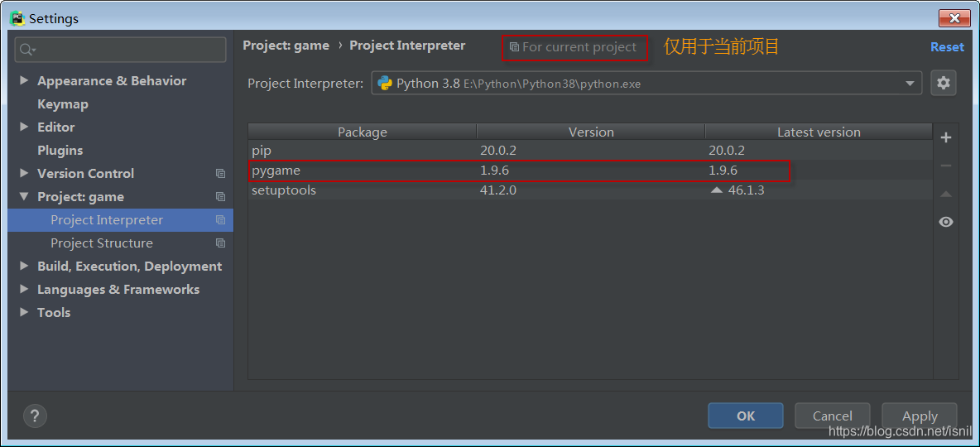Toggle the show early releases eye icon
Image resolution: width=980 pixels, height=447 pixels.
[x=946, y=222]
